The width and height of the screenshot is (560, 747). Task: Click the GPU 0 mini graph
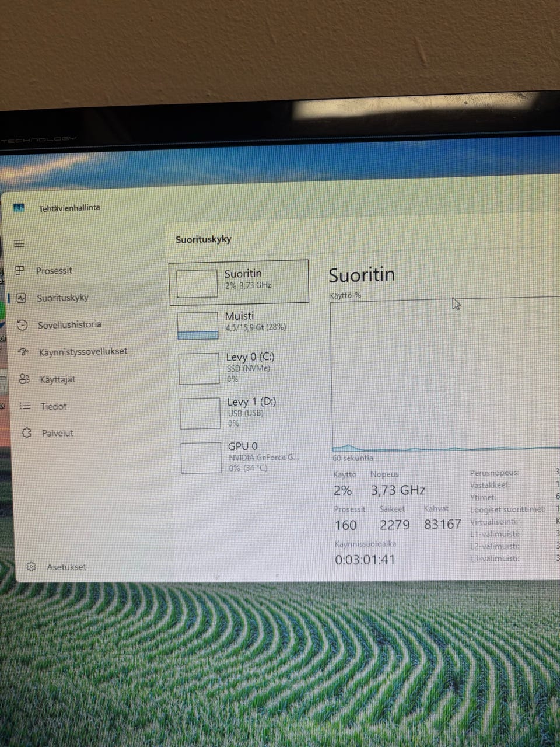coord(201,458)
